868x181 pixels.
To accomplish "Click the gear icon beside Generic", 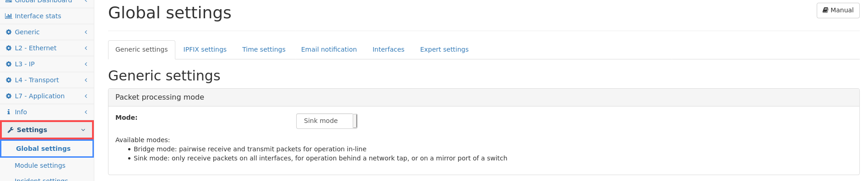I will tap(9, 32).
